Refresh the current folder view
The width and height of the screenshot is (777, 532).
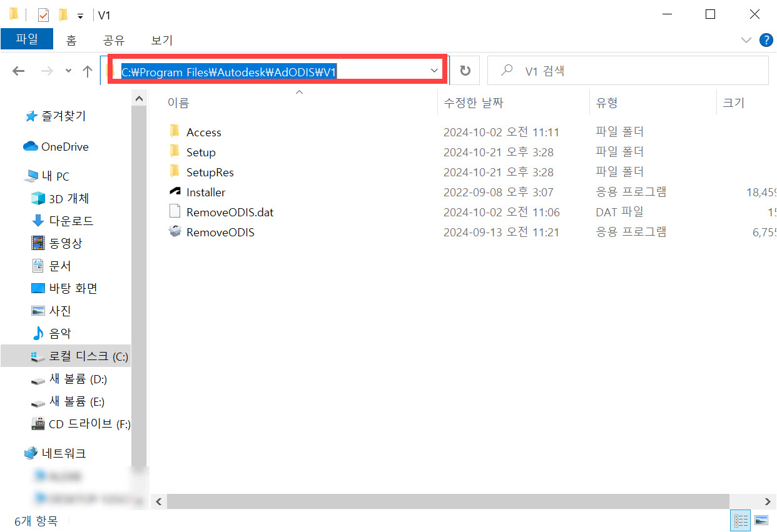point(465,71)
